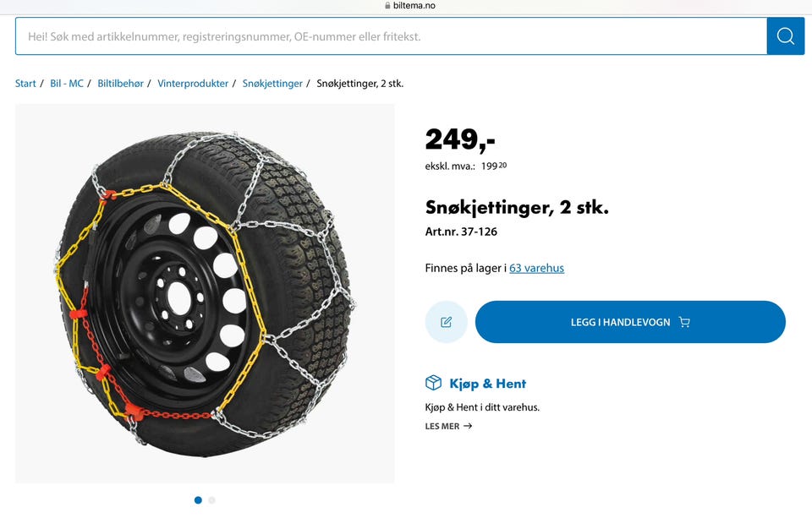Open the Biltilbehør breadcrumb category
Image resolution: width=812 pixels, height=518 pixels.
[121, 84]
